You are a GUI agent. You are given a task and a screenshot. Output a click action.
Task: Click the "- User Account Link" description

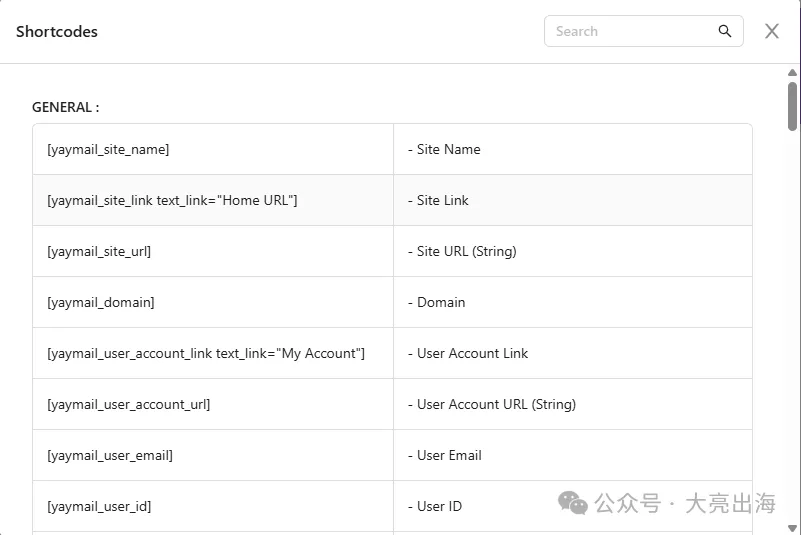pos(467,354)
